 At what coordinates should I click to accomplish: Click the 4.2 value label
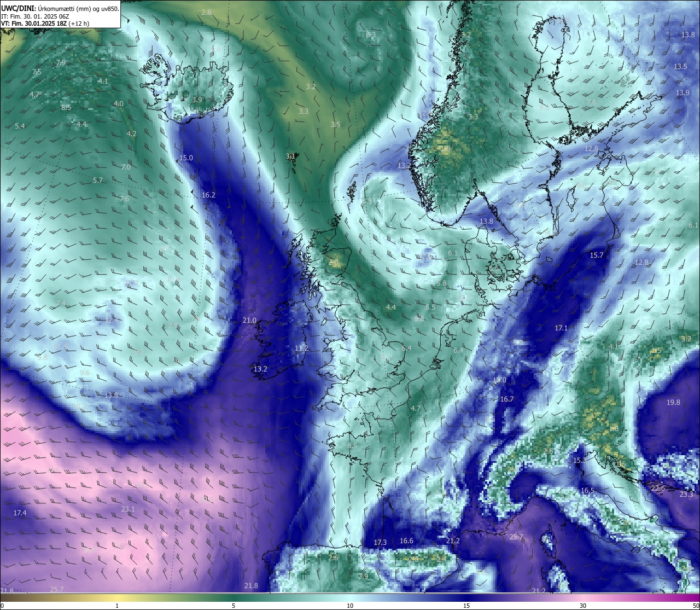[x=131, y=134]
